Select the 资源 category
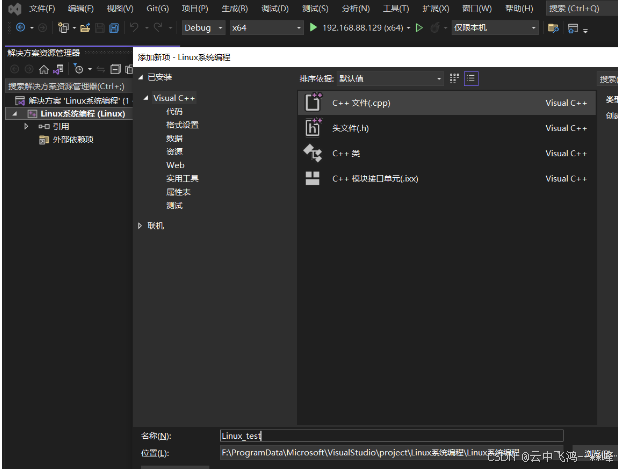Viewport: 618px width, 469px height. coord(174,152)
